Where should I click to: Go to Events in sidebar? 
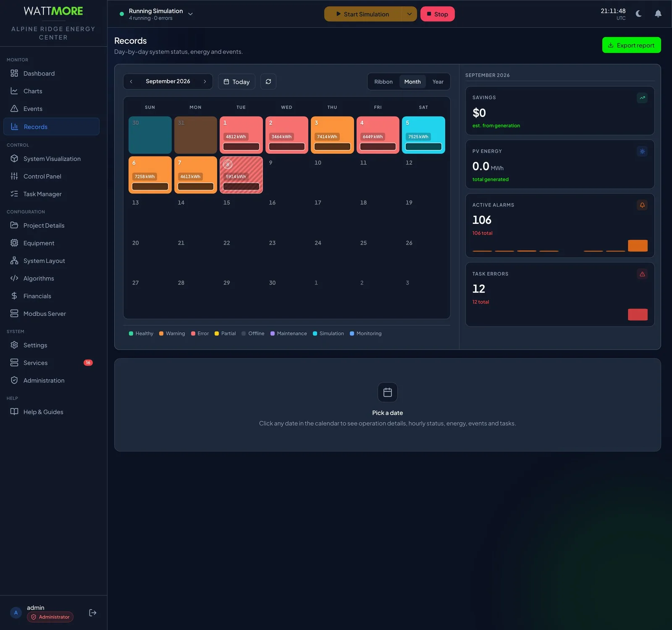coord(51,109)
